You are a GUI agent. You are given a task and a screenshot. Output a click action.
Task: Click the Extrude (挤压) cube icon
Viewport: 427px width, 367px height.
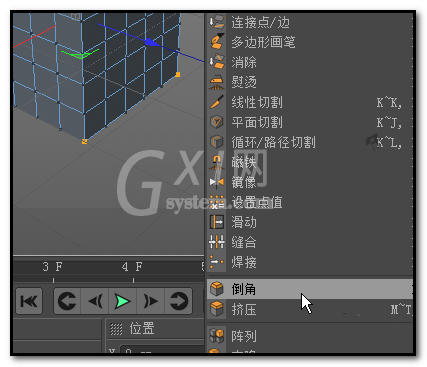coord(217,309)
